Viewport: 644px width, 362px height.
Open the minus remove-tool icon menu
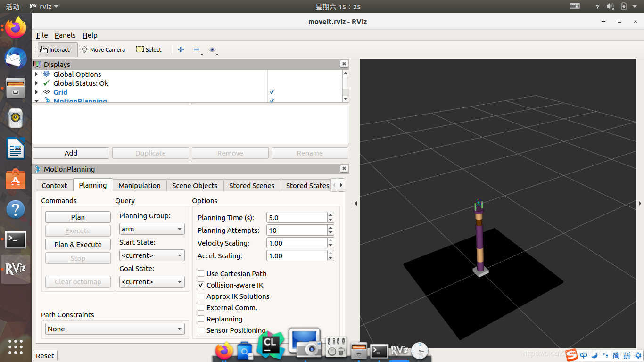click(198, 50)
